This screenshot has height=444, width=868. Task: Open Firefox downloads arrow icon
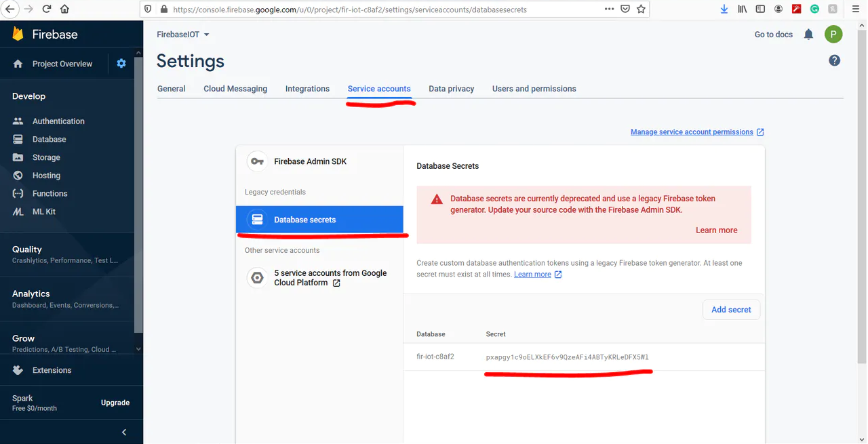[x=724, y=9]
